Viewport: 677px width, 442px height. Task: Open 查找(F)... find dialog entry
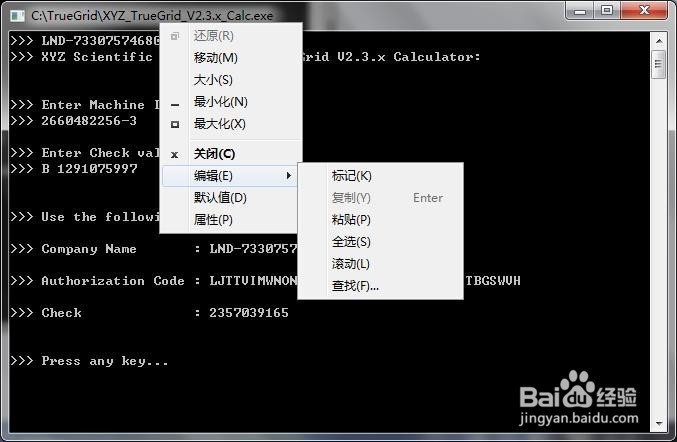click(380, 286)
